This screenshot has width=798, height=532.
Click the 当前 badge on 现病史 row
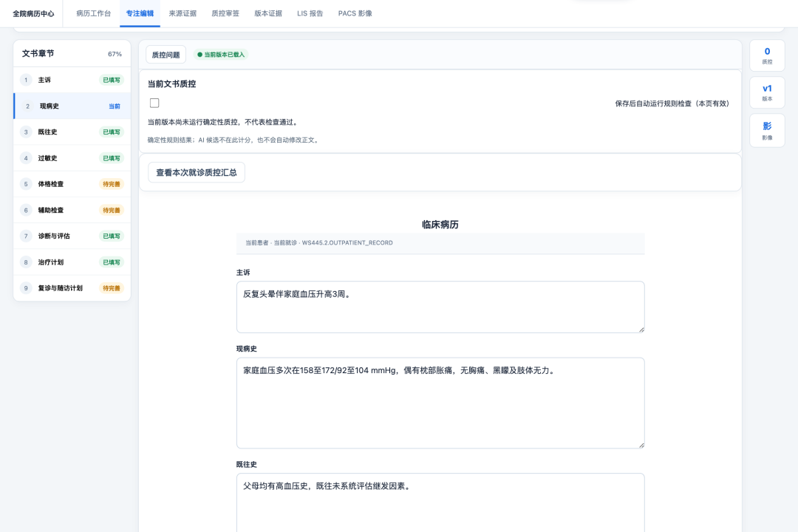point(115,106)
